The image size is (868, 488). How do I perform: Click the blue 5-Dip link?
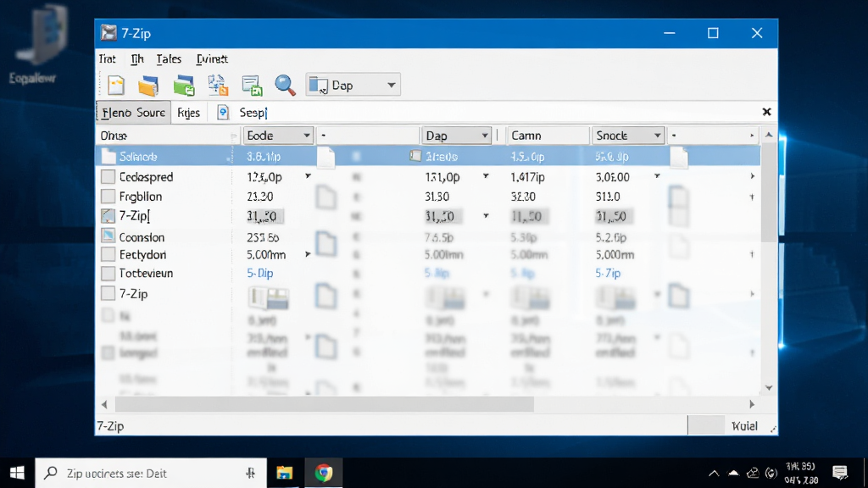pyautogui.click(x=260, y=274)
